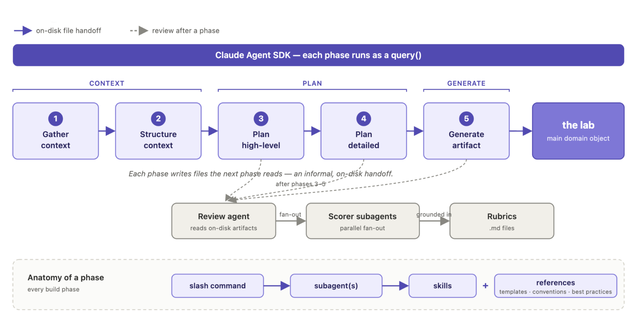Viewport: 644px width, 331px height.
Task: Click dashed arrowhead entering Review agent
Action: (230, 199)
